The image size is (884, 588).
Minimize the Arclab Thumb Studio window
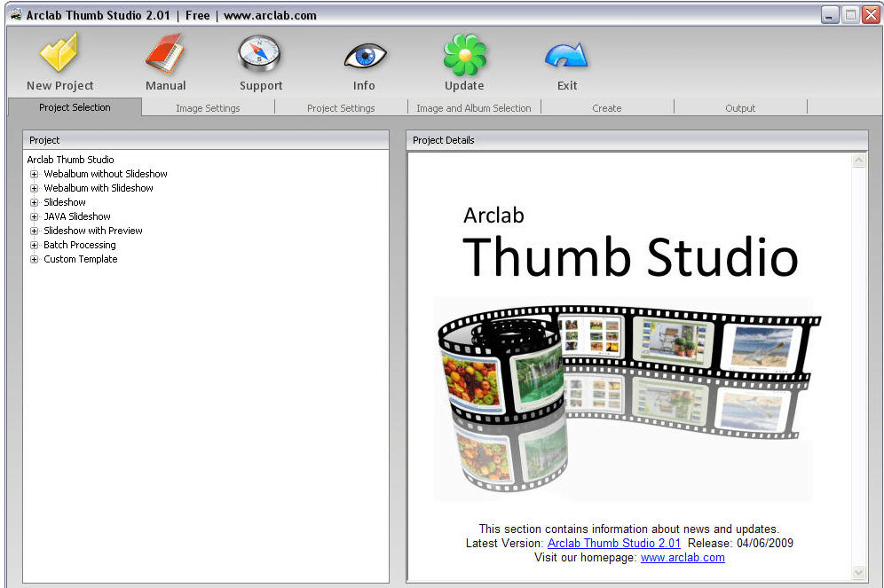tap(829, 15)
